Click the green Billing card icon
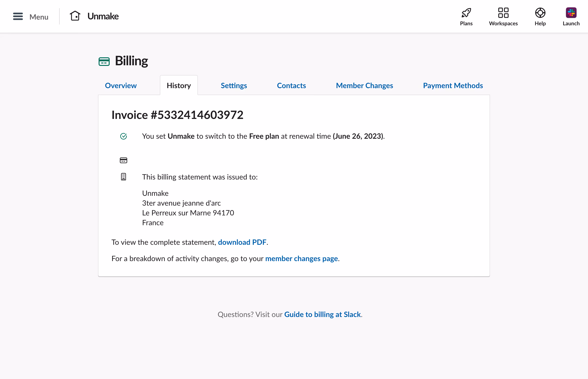588x379 pixels. [x=104, y=62]
